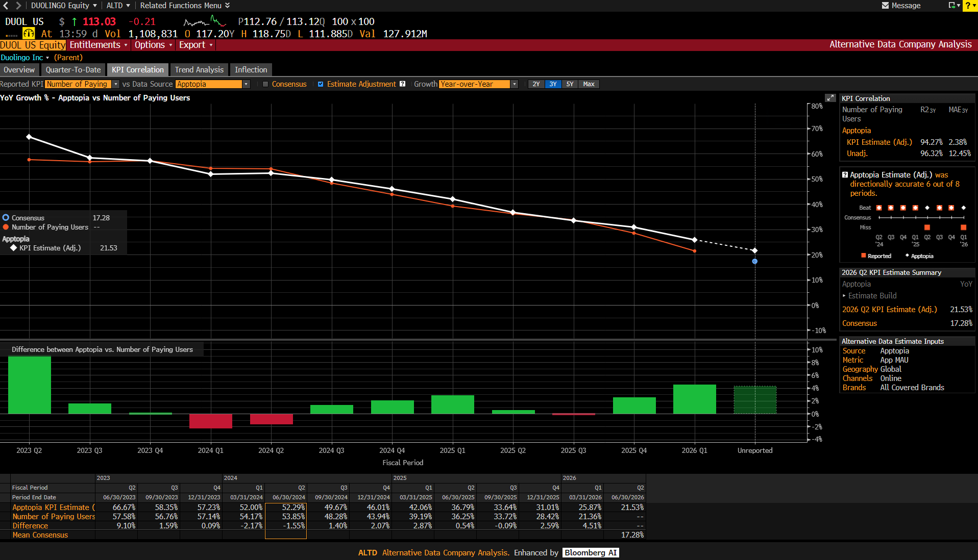Screen dimensions: 978x560
Task: Switch to the Trend Analysis tab
Action: tap(199, 70)
